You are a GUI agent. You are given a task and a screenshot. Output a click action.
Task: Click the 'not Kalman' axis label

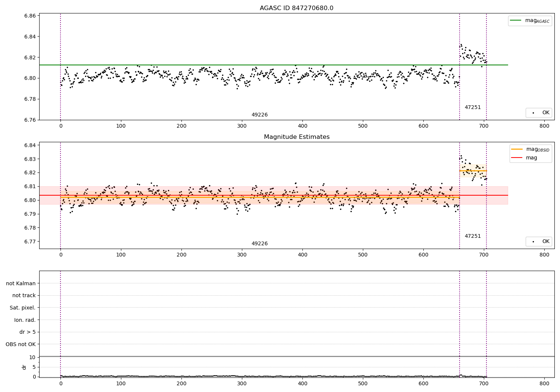click(21, 283)
